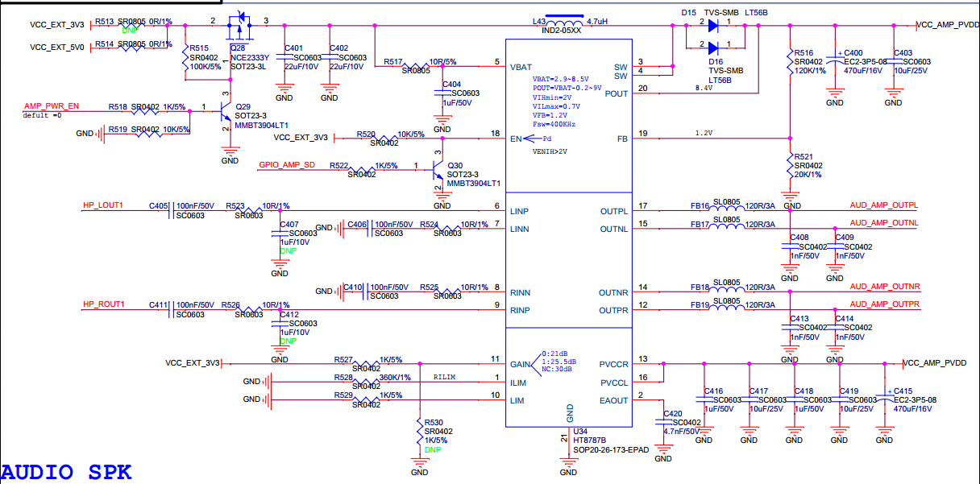Select the PVCCR pin name
Image resolution: width=980 pixels, height=484 pixels.
tap(614, 364)
